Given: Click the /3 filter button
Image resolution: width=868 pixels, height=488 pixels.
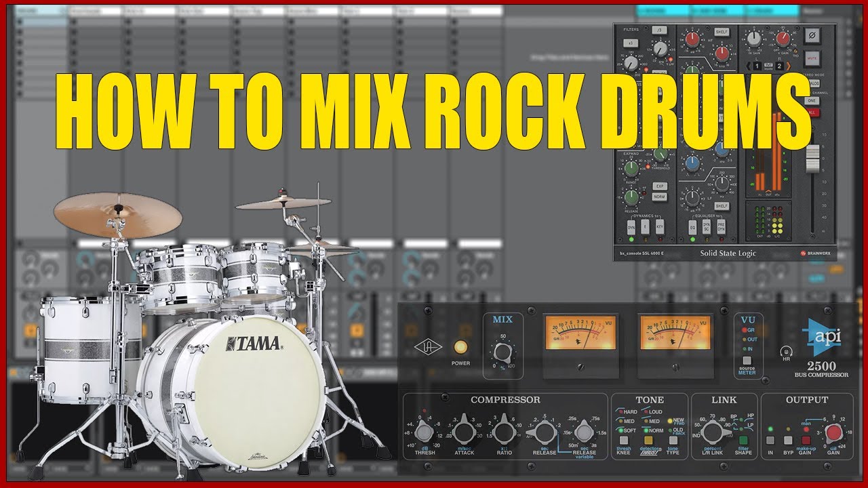Looking at the screenshot, I should tap(660, 30).
